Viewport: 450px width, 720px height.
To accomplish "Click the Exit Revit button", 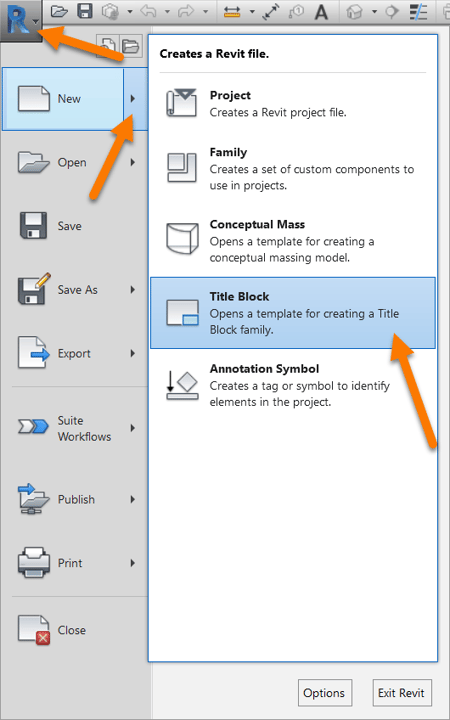I will pos(402,693).
